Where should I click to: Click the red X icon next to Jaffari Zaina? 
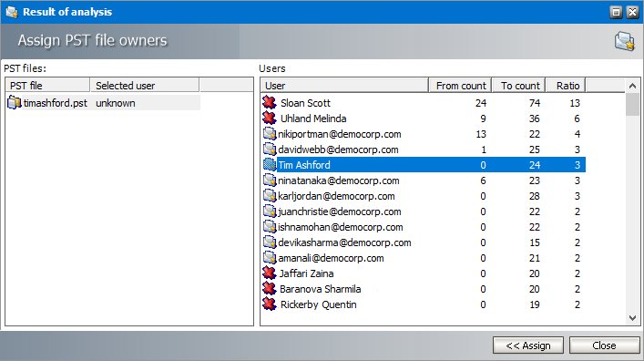(x=270, y=273)
